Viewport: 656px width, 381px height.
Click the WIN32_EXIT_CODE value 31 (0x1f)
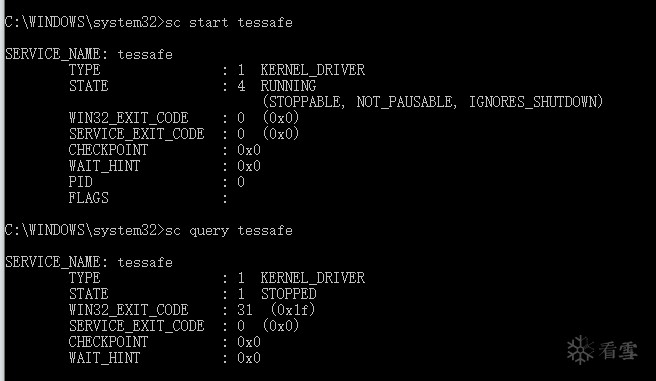[276, 309]
